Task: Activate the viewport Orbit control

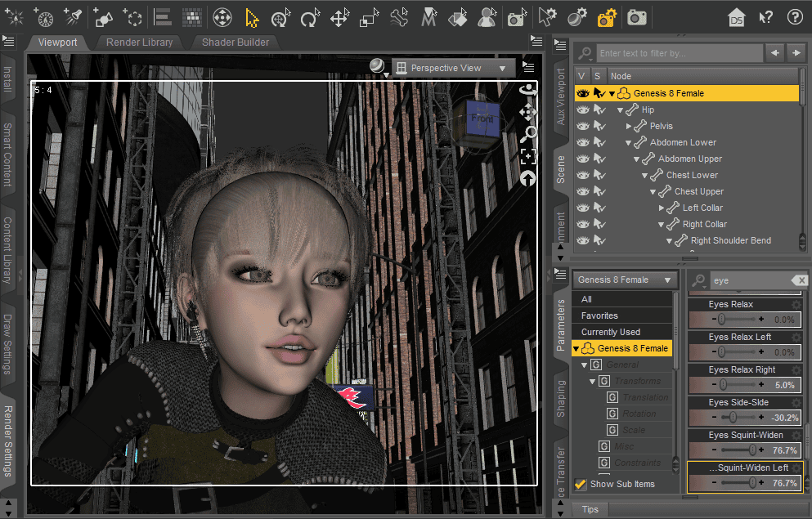Action: coord(527,88)
